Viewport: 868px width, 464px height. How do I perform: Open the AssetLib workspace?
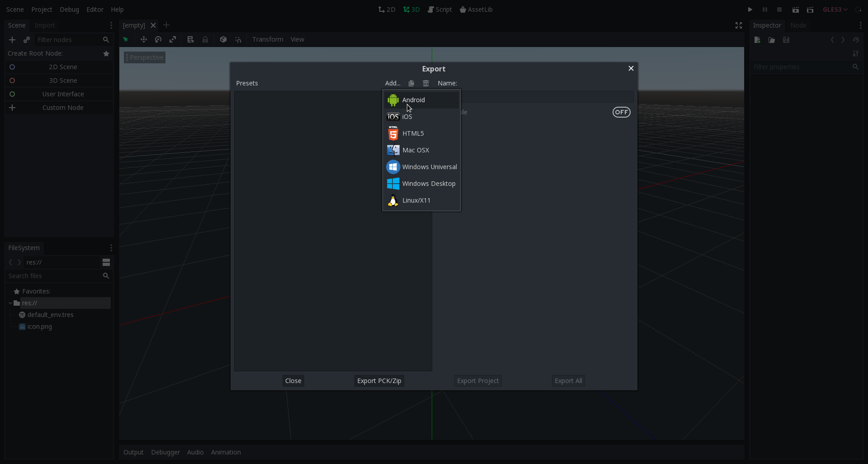476,9
